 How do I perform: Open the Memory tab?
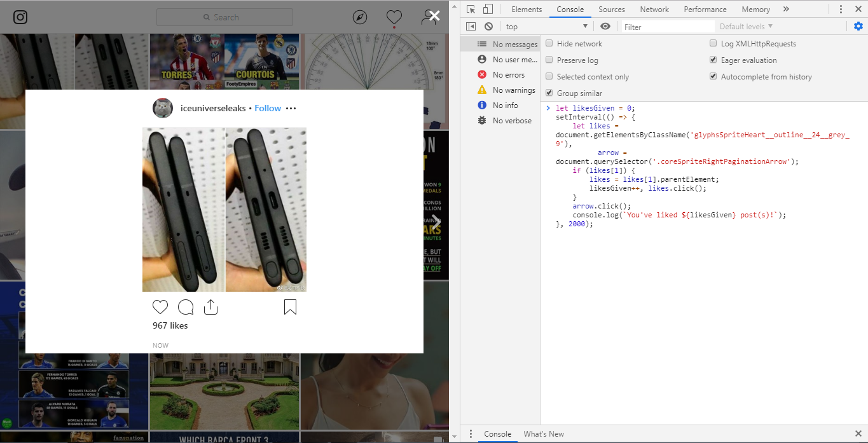755,10
